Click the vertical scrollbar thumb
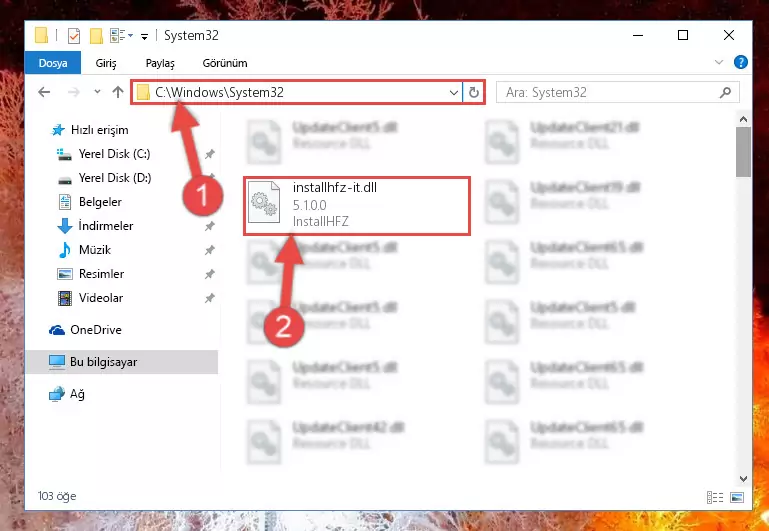Image resolution: width=769 pixels, height=531 pixels. pyautogui.click(x=743, y=152)
